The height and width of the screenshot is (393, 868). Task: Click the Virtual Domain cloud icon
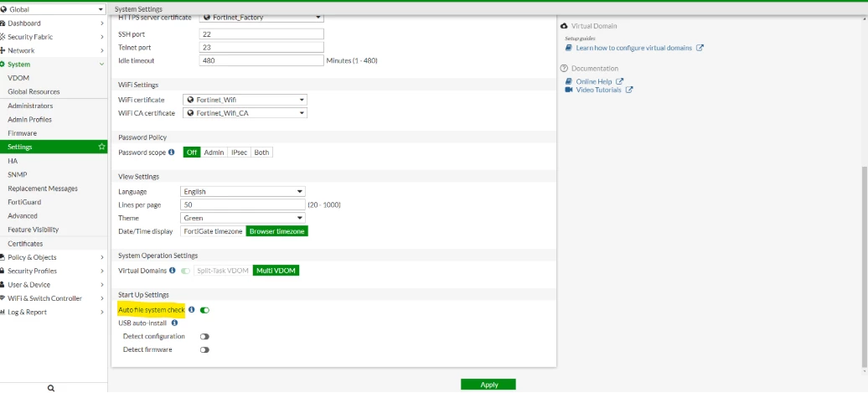tap(564, 26)
